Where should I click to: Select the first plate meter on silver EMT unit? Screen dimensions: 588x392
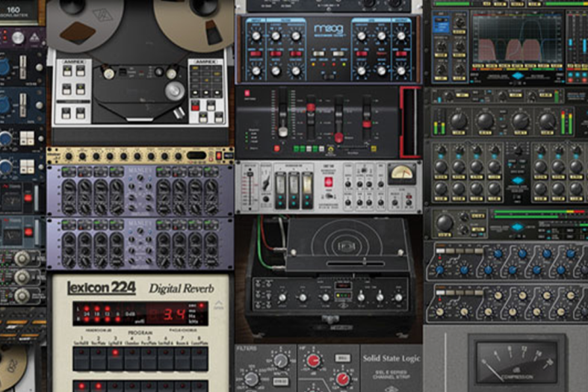[x=280, y=190]
